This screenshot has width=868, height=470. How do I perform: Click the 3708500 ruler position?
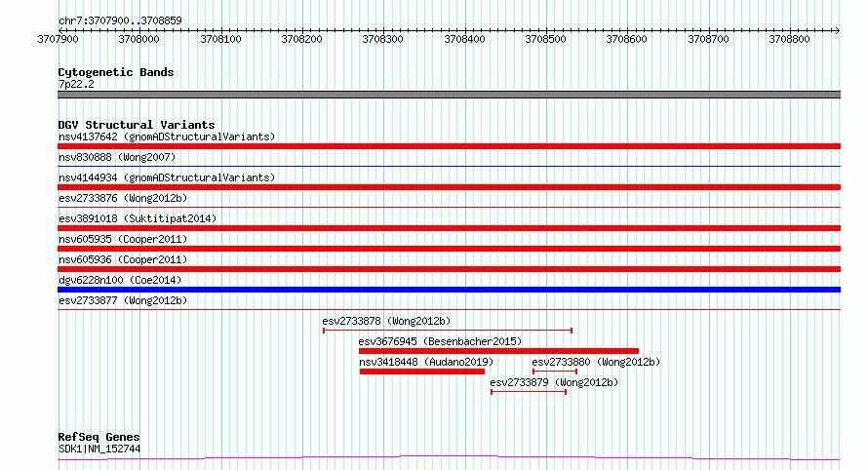click(x=546, y=39)
